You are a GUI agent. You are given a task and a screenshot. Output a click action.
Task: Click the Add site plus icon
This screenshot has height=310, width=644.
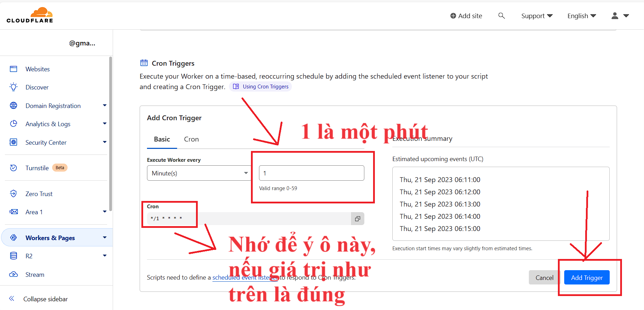453,16
